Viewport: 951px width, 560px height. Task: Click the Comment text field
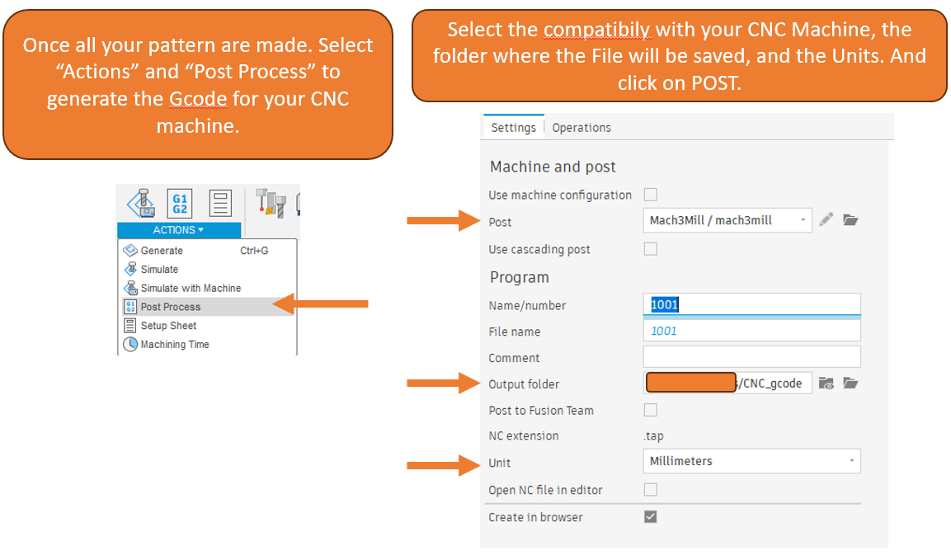[751, 357]
